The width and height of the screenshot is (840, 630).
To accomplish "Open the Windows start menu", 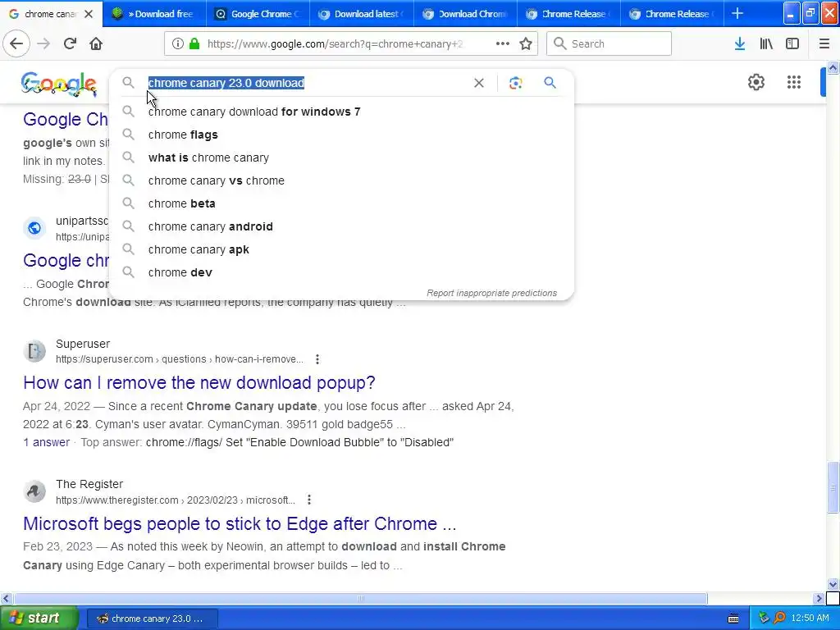I will coord(39,619).
